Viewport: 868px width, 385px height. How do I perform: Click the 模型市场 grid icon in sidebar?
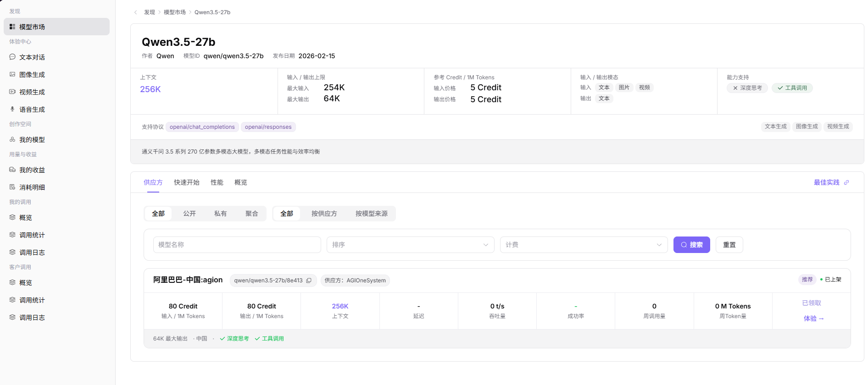12,27
